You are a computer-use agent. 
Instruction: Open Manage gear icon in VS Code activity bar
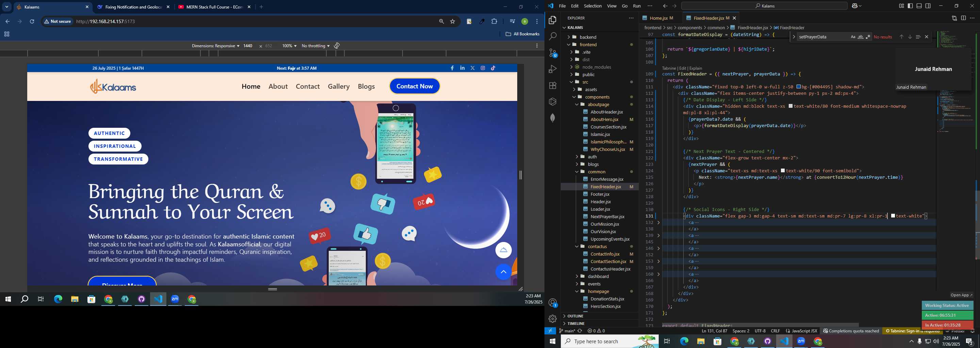[552, 319]
